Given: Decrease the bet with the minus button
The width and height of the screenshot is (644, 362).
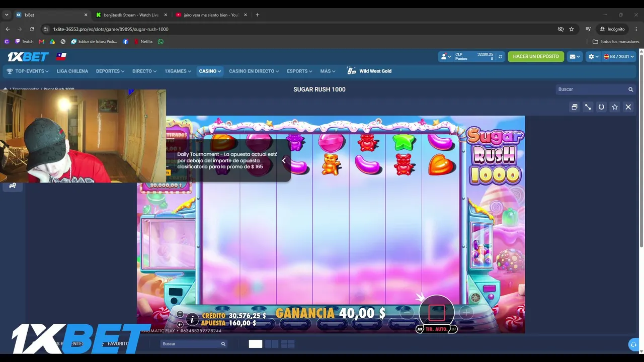Looking at the screenshot, I should coord(407,313).
